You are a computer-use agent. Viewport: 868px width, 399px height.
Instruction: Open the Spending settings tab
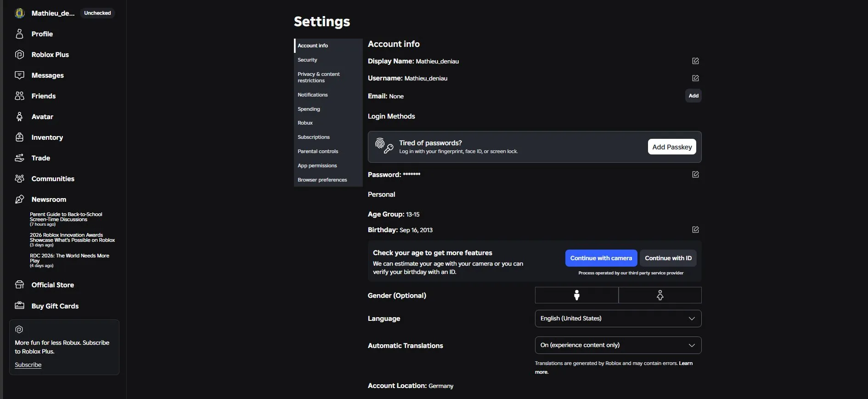click(328, 109)
